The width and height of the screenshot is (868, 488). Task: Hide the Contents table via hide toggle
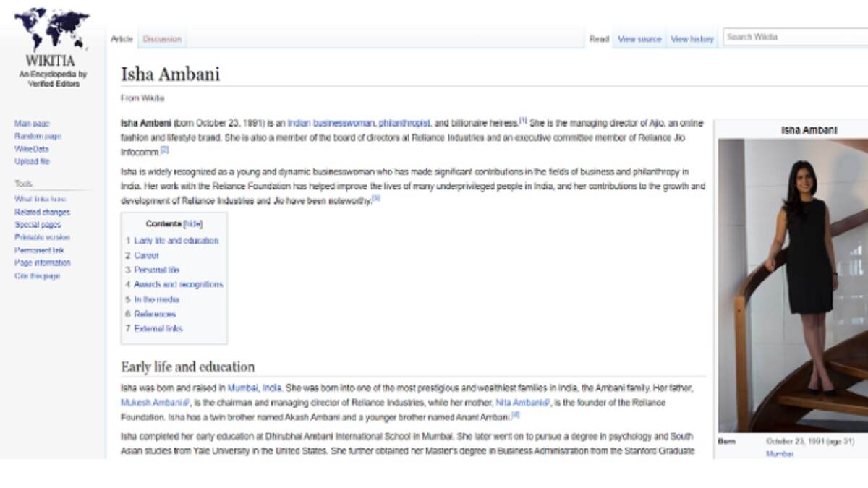click(193, 224)
